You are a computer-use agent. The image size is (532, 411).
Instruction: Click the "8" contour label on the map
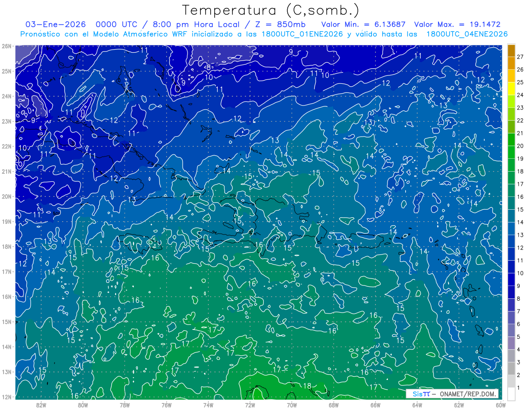tap(208, 67)
